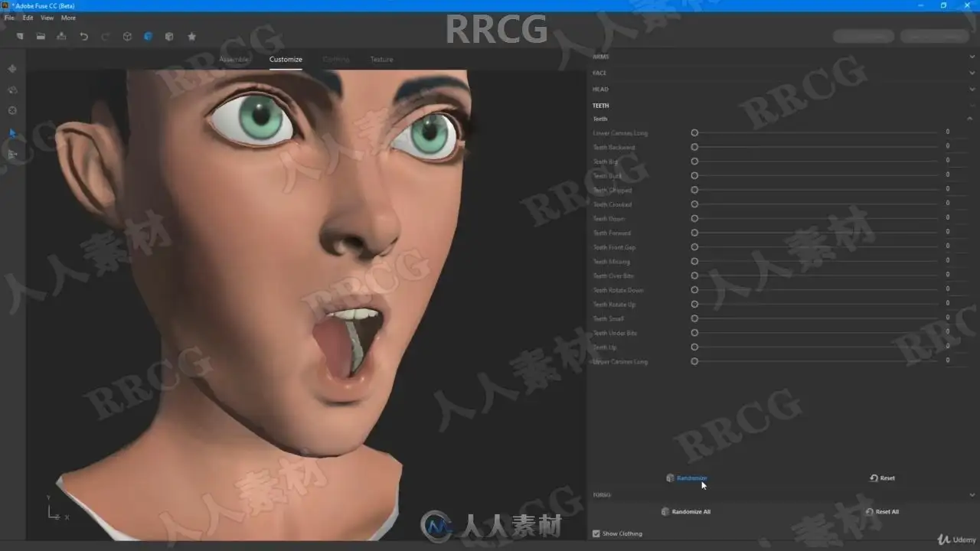Click the Teeth Backward slider handle
This screenshot has width=980, height=551.
tap(694, 147)
